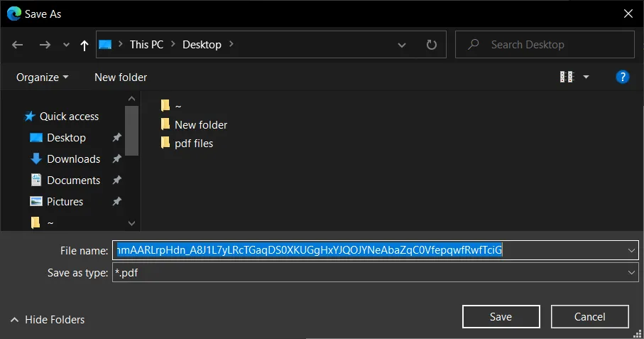The height and width of the screenshot is (339, 644).
Task: Click the forward navigation arrow
Action: coord(45,45)
